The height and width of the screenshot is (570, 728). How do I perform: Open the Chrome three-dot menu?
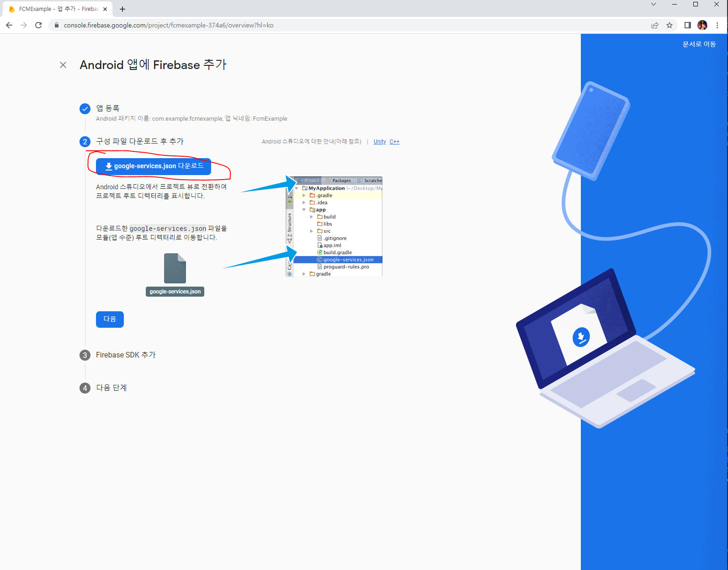(x=717, y=25)
